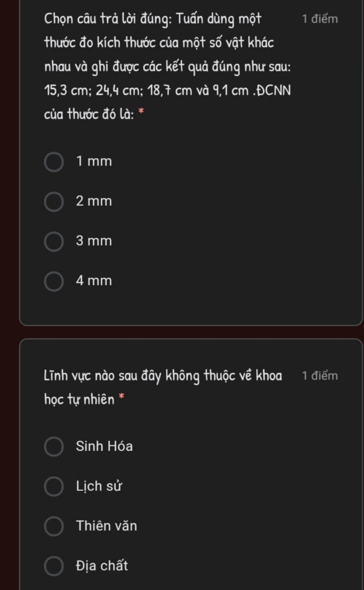Choose the Sinh Hóa radio button
This screenshot has width=364, height=590.
pos(54,447)
